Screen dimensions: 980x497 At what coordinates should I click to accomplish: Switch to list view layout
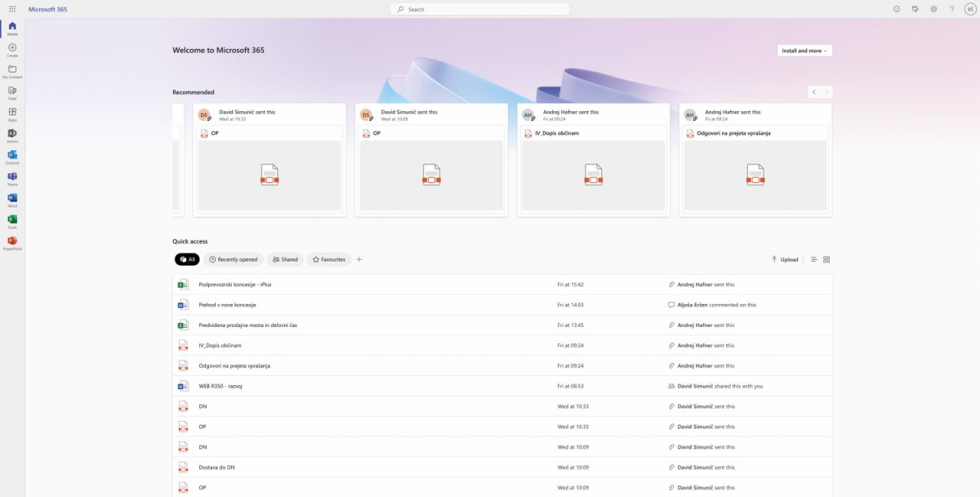point(814,259)
